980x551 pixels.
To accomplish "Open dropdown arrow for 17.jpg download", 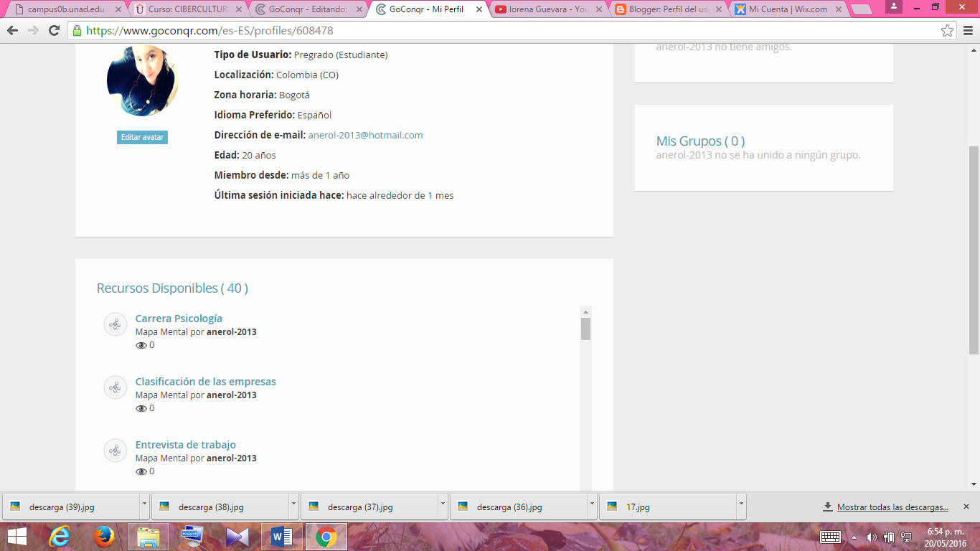I will 740,505.
